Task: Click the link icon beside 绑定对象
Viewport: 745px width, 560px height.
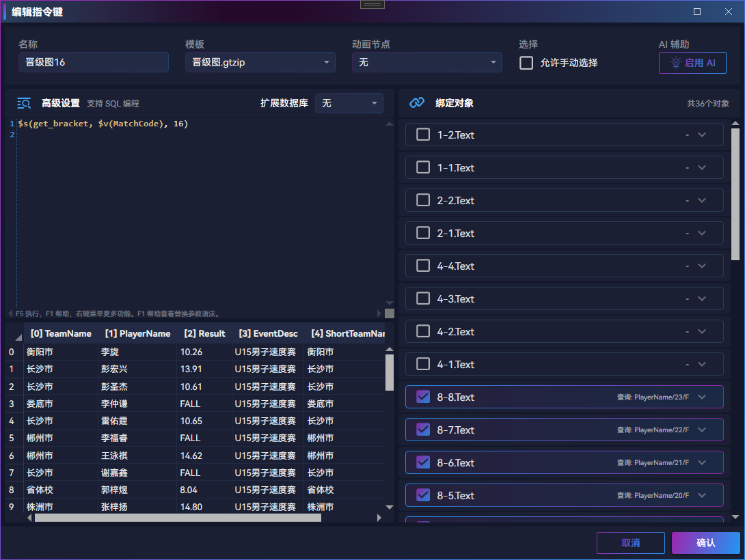Action: tap(417, 102)
